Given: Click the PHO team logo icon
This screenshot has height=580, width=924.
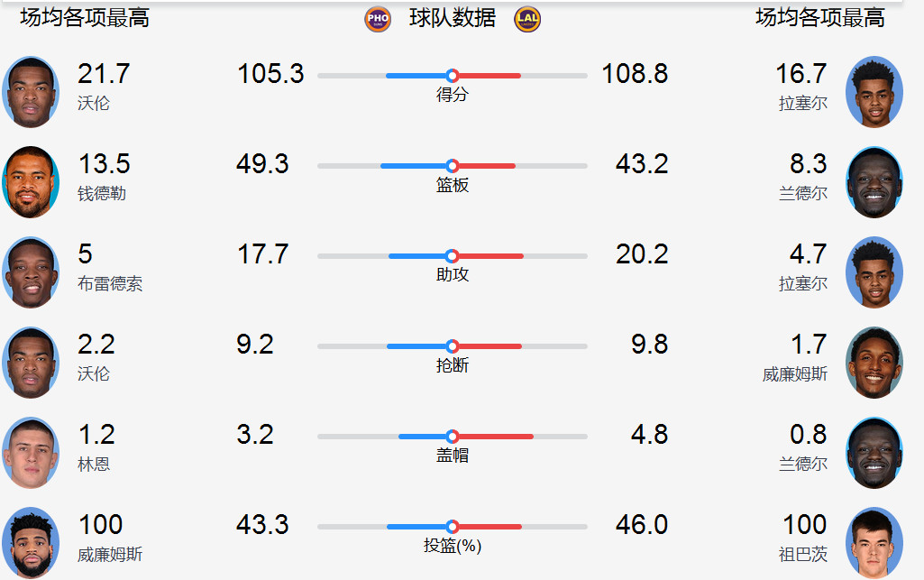Looking at the screenshot, I should click(x=378, y=19).
